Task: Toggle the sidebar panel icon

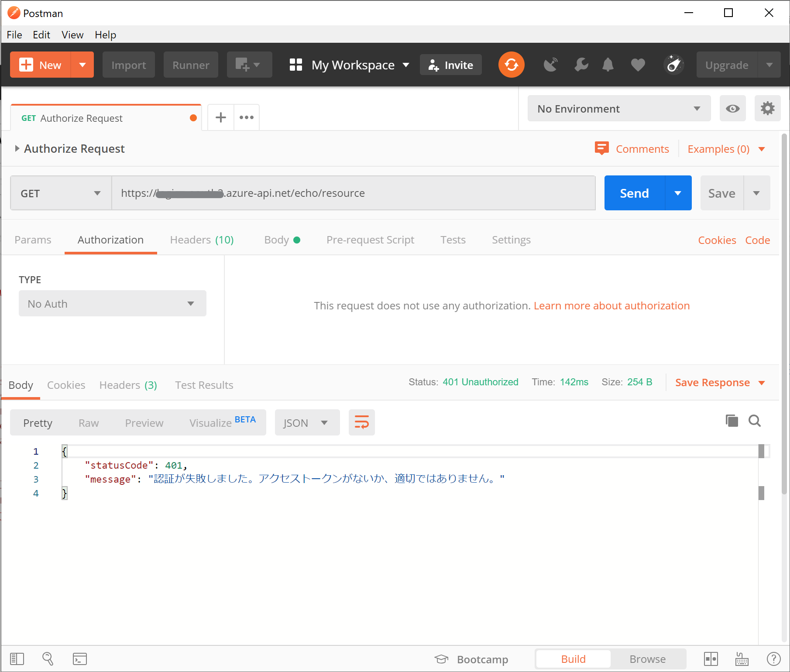Action: 17,659
